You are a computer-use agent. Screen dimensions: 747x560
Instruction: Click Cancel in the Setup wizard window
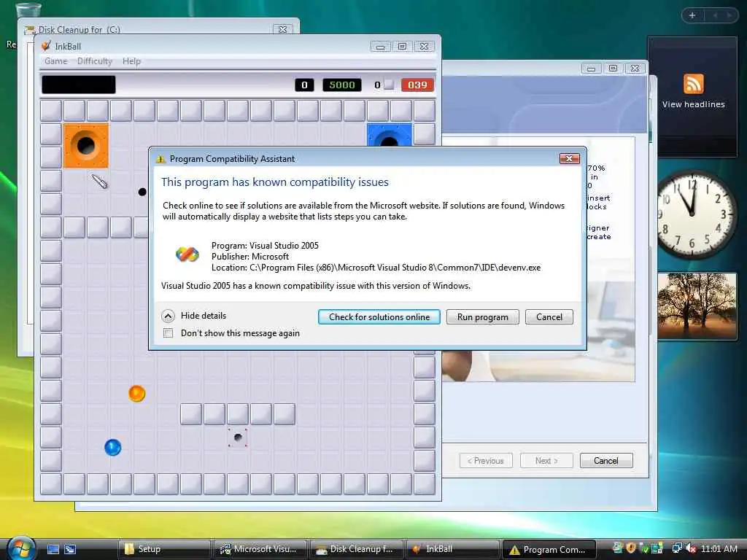pos(606,461)
